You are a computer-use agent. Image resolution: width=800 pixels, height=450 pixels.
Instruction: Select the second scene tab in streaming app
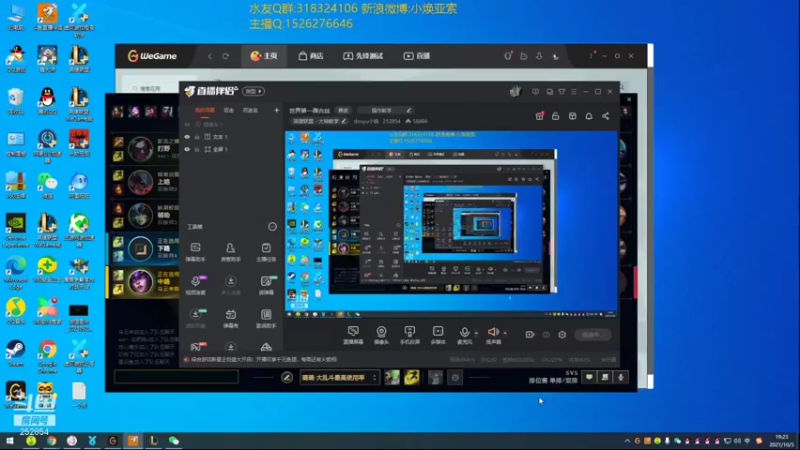(229, 110)
